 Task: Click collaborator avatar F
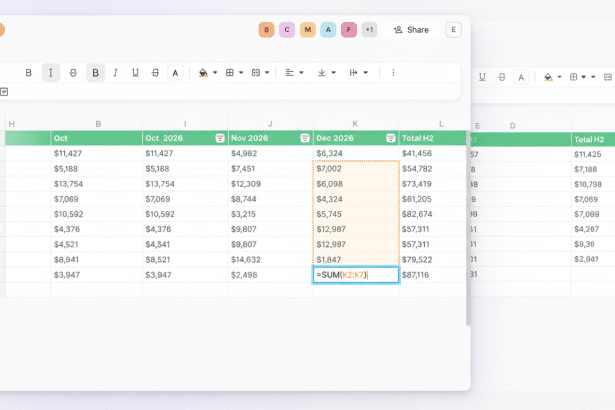tap(349, 30)
